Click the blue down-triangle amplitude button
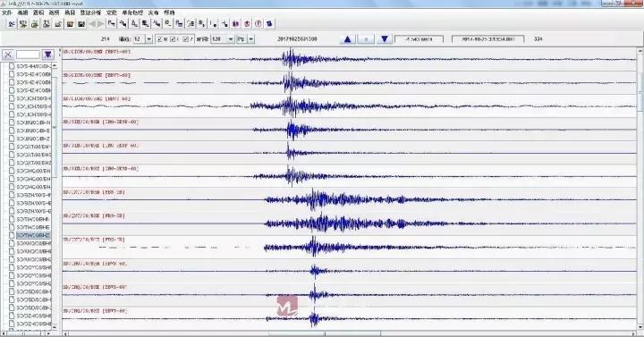644x337 pixels. coord(385,39)
